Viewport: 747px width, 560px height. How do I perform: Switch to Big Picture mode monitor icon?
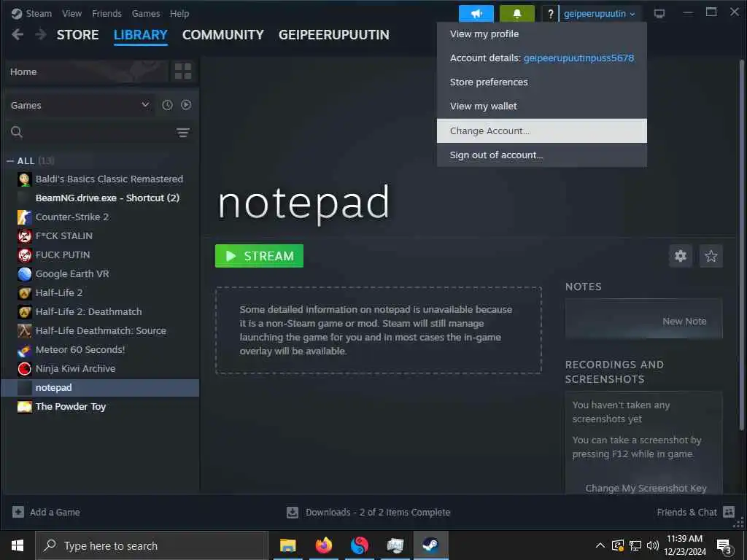(659, 13)
